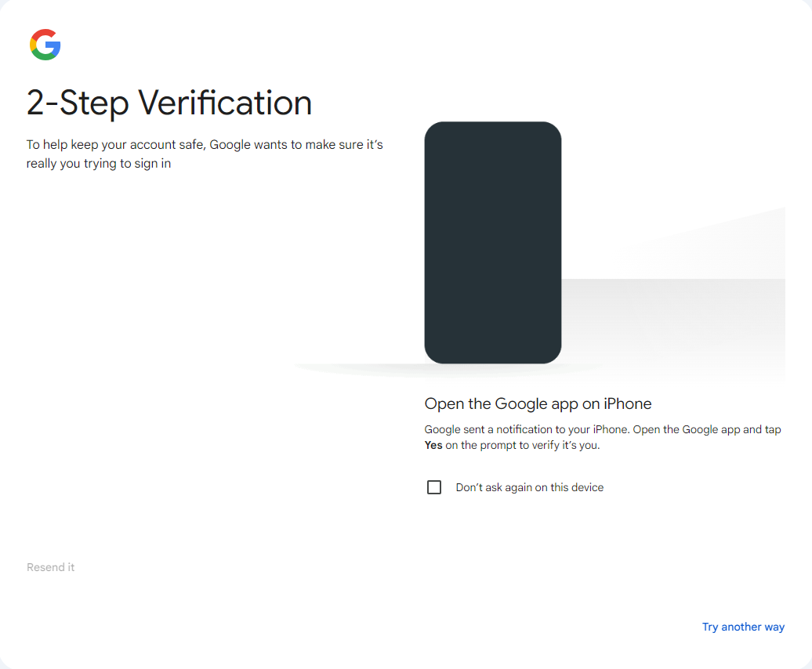812x669 pixels.
Task: Click "2-Step" at the start of the title
Action: 77,103
